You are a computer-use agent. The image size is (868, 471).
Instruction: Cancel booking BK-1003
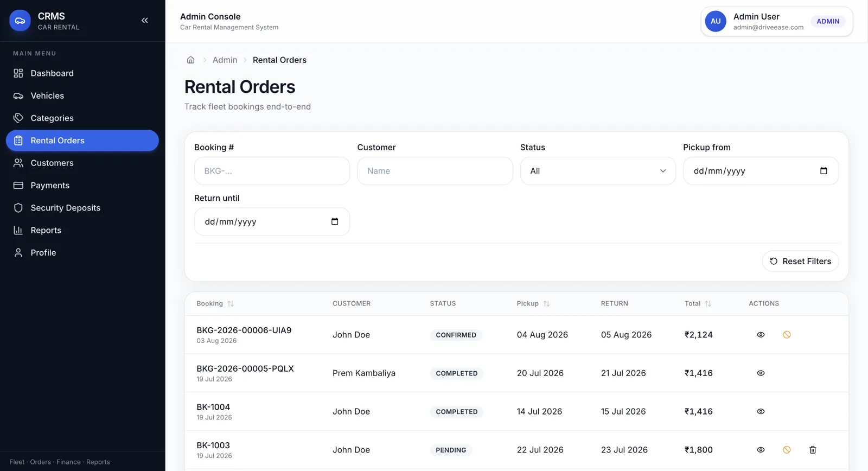tap(787, 450)
